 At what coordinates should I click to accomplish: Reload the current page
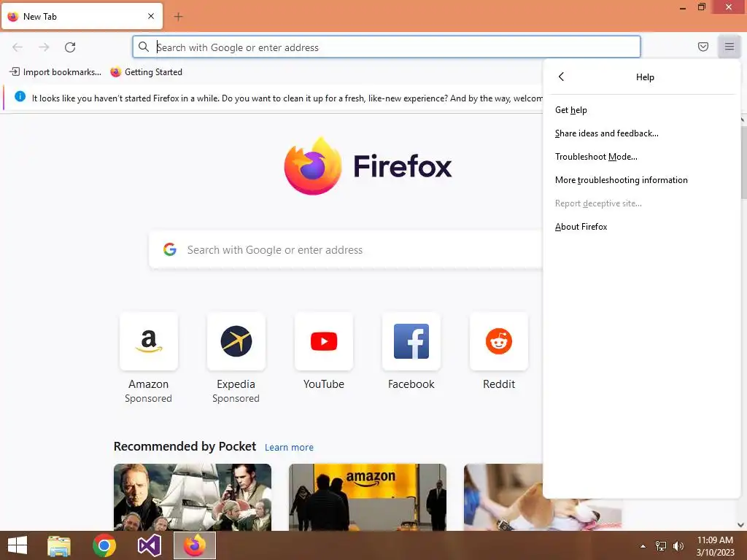point(70,47)
